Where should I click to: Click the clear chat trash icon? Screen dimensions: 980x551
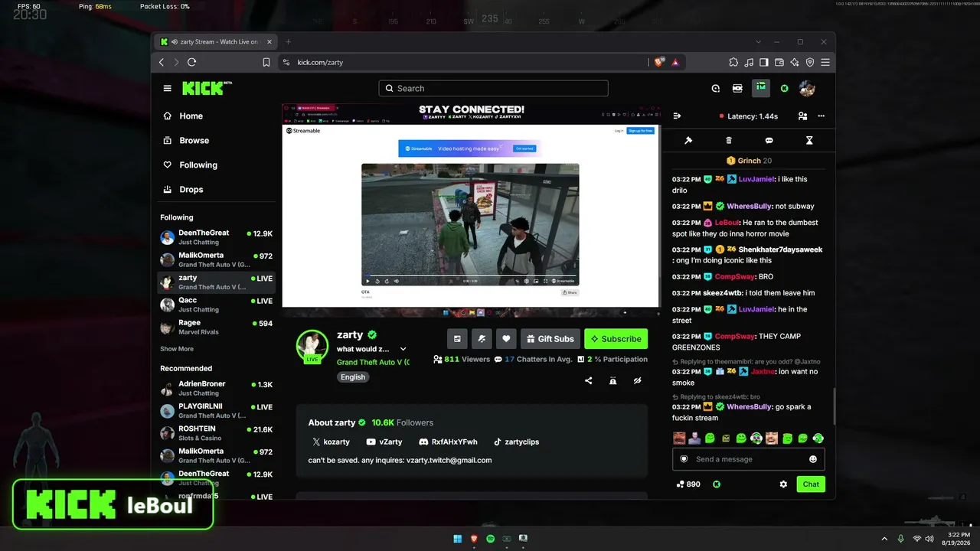[x=729, y=141]
